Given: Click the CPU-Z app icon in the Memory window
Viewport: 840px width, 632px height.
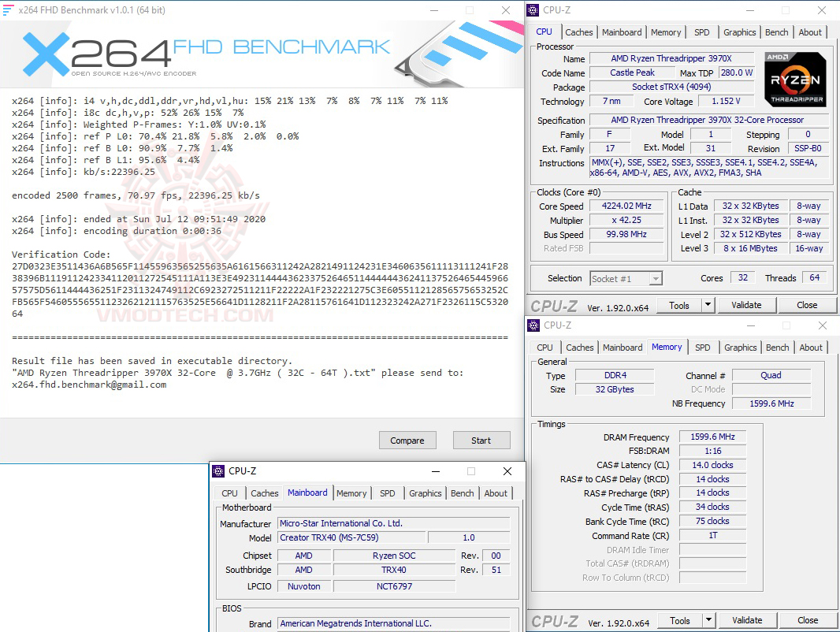Looking at the screenshot, I should pyautogui.click(x=533, y=325).
